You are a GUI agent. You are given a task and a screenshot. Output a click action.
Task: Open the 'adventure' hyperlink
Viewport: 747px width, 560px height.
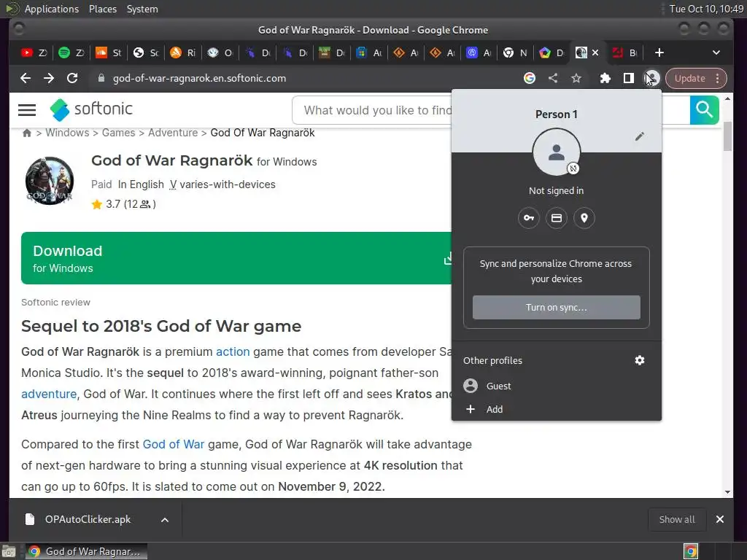(49, 394)
